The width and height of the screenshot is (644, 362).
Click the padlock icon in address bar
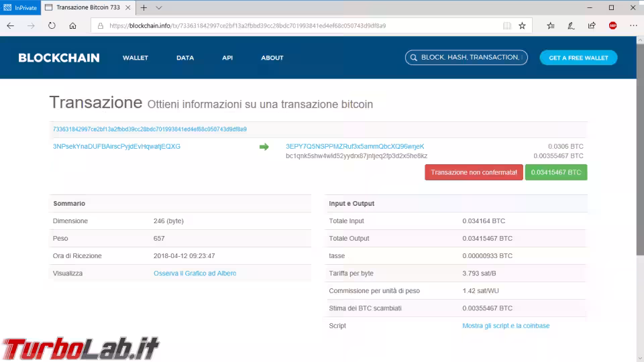(x=100, y=25)
